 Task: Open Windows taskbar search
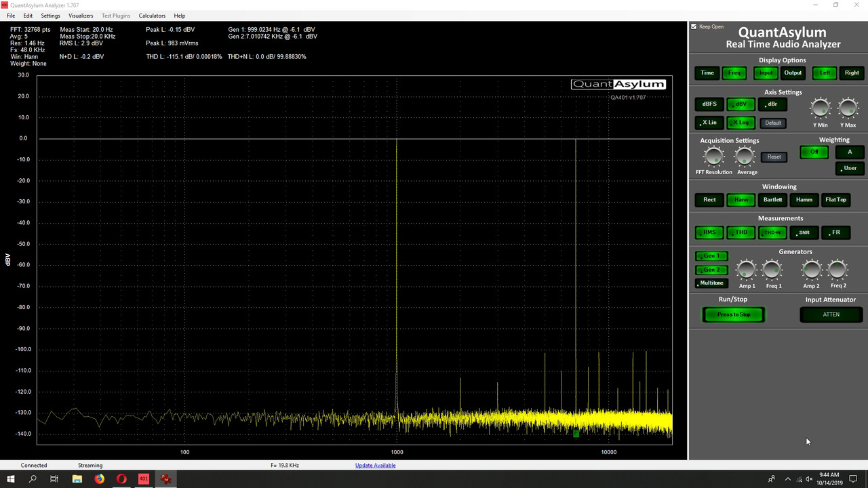click(33, 479)
